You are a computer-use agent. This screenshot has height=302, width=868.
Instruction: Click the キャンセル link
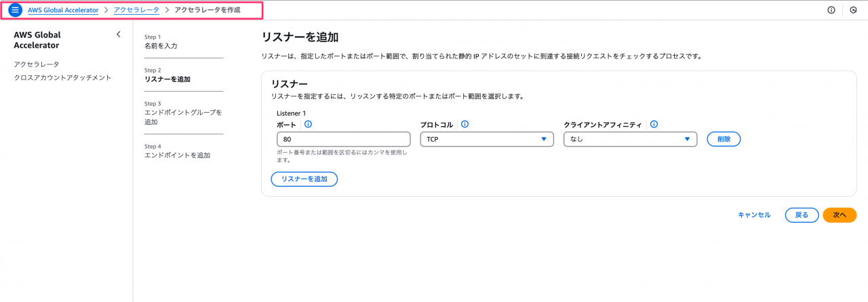pyautogui.click(x=754, y=215)
